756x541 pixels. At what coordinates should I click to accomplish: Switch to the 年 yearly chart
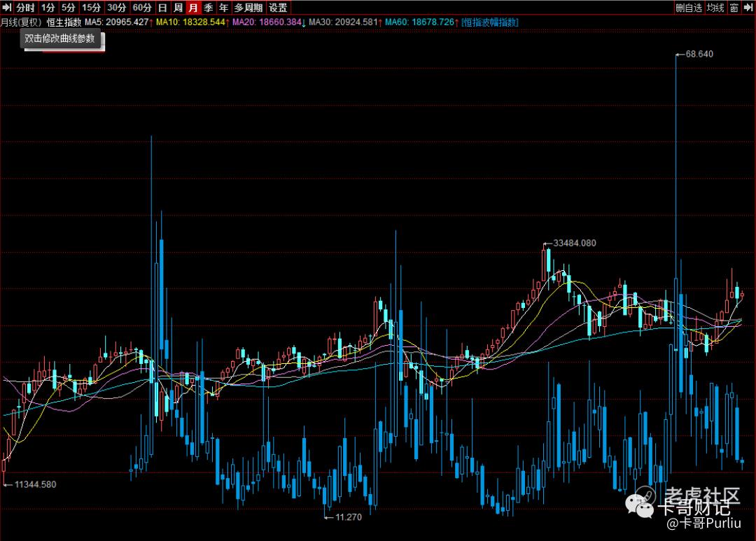coord(224,7)
